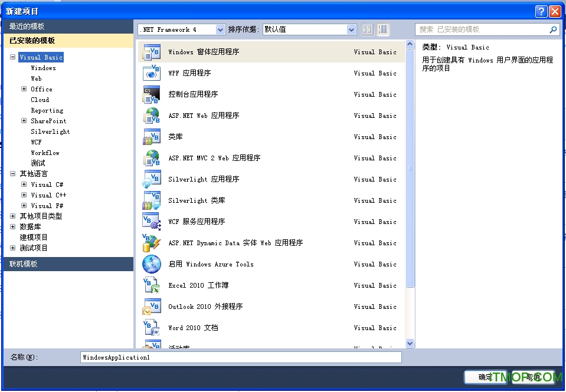
Task: Pick the Outlook 2010 外接程序 icon
Action: [152, 307]
